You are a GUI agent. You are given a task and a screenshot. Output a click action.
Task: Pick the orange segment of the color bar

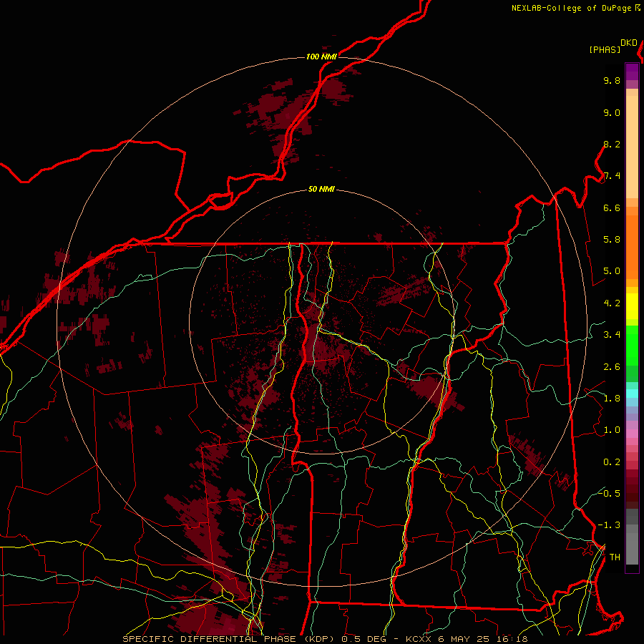coord(632,246)
